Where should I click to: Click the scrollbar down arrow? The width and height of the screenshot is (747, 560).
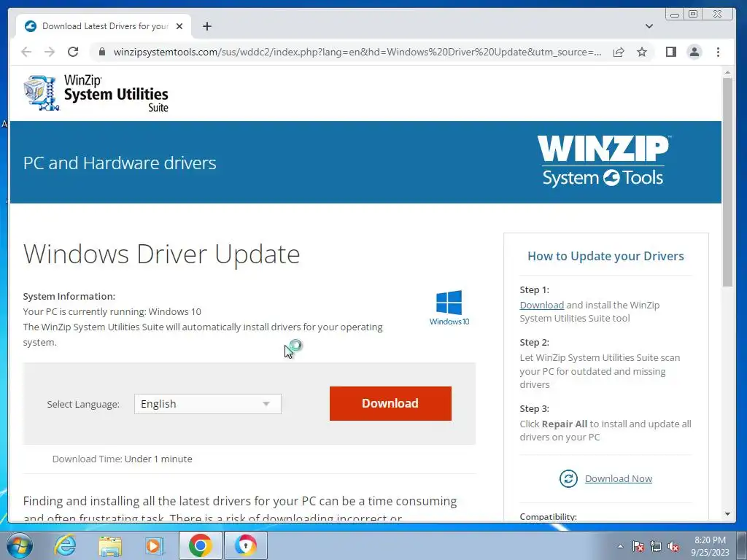click(727, 514)
